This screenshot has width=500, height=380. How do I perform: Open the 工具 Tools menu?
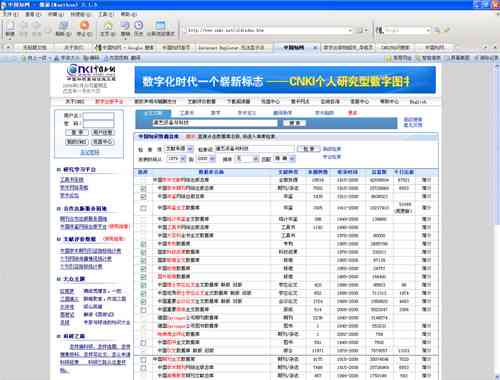tap(106, 14)
